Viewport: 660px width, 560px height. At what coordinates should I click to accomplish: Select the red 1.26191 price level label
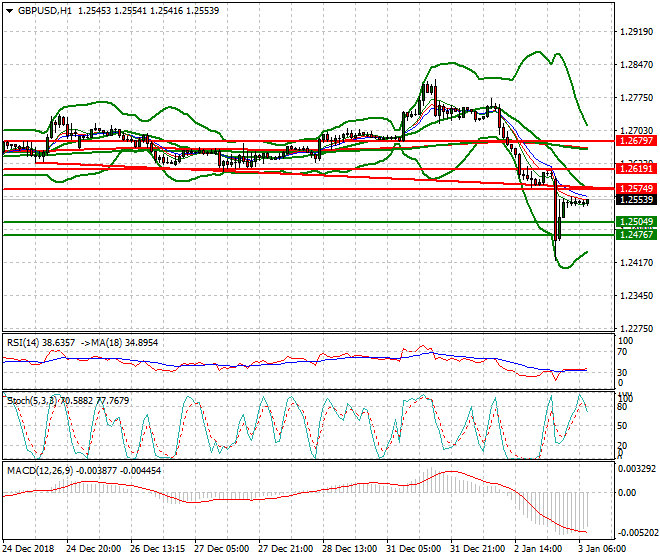[x=636, y=169]
